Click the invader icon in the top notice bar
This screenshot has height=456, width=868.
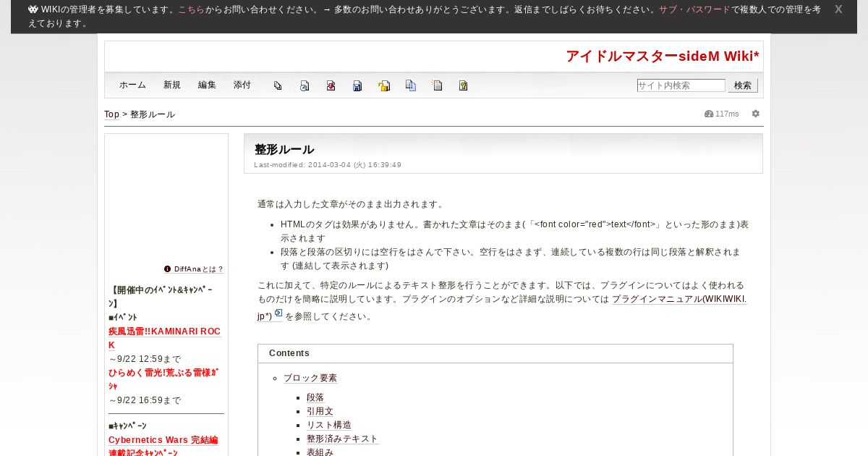(x=33, y=9)
